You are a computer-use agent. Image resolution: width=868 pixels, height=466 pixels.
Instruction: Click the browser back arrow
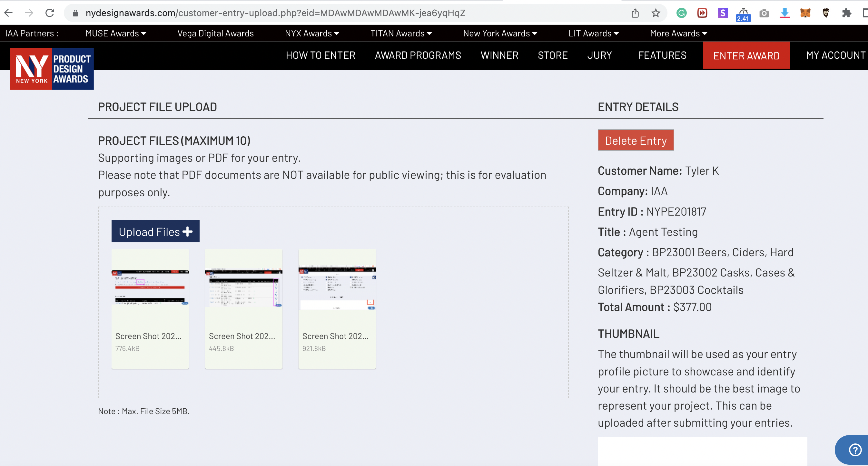point(9,13)
